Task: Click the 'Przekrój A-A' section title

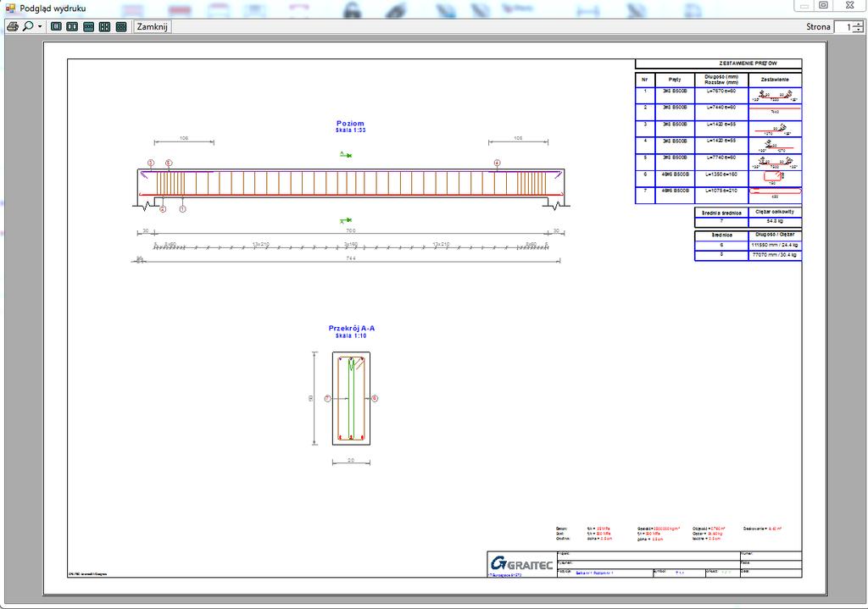Action: [x=352, y=328]
